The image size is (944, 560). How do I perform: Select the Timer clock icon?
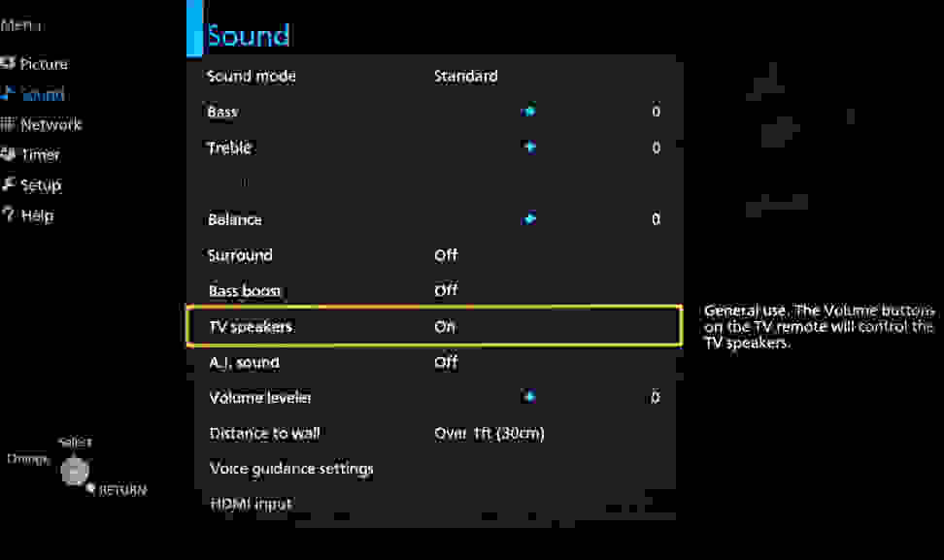8,154
